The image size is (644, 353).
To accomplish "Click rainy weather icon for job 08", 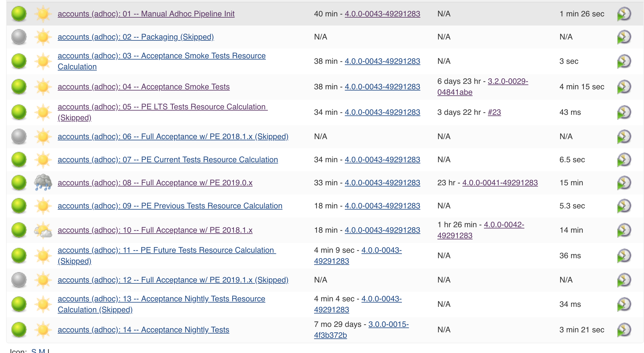I will [x=43, y=183].
